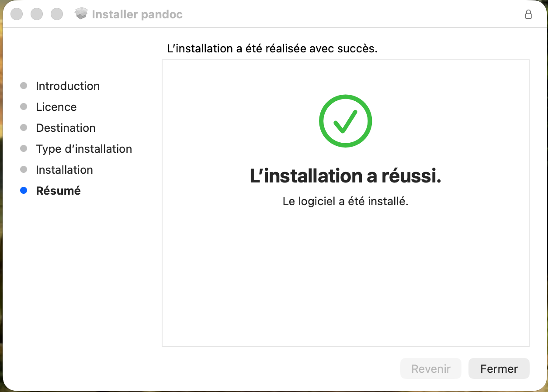The image size is (548, 392).
Task: Click the Revenir button
Action: pyautogui.click(x=430, y=369)
